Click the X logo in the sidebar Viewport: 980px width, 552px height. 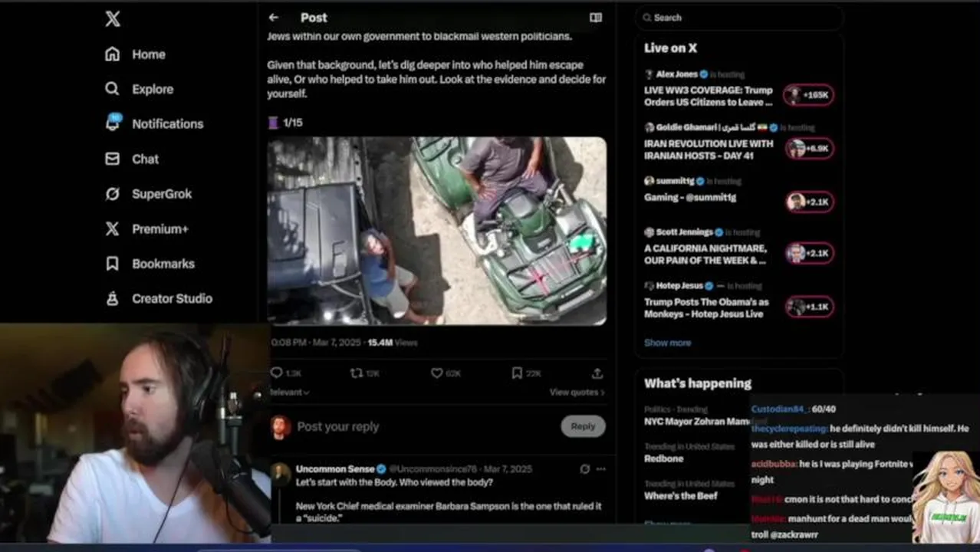(113, 19)
